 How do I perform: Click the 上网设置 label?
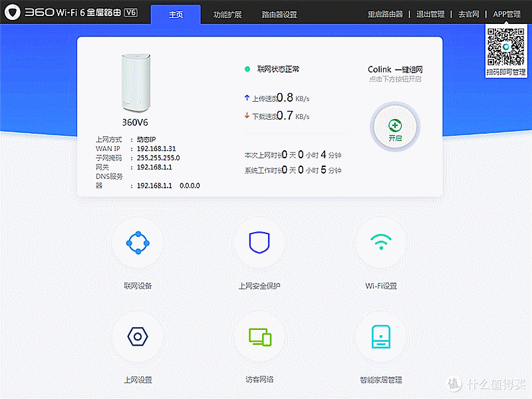pos(138,380)
